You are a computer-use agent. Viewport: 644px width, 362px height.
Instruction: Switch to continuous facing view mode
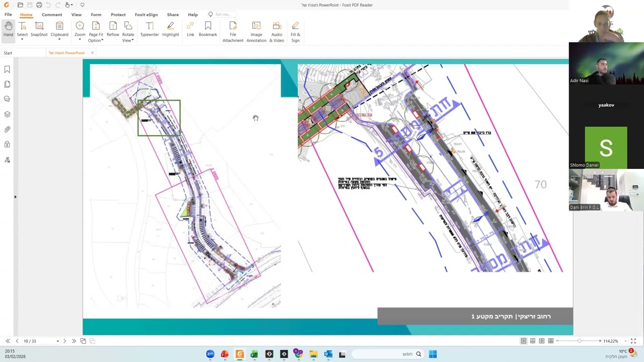[551, 341]
